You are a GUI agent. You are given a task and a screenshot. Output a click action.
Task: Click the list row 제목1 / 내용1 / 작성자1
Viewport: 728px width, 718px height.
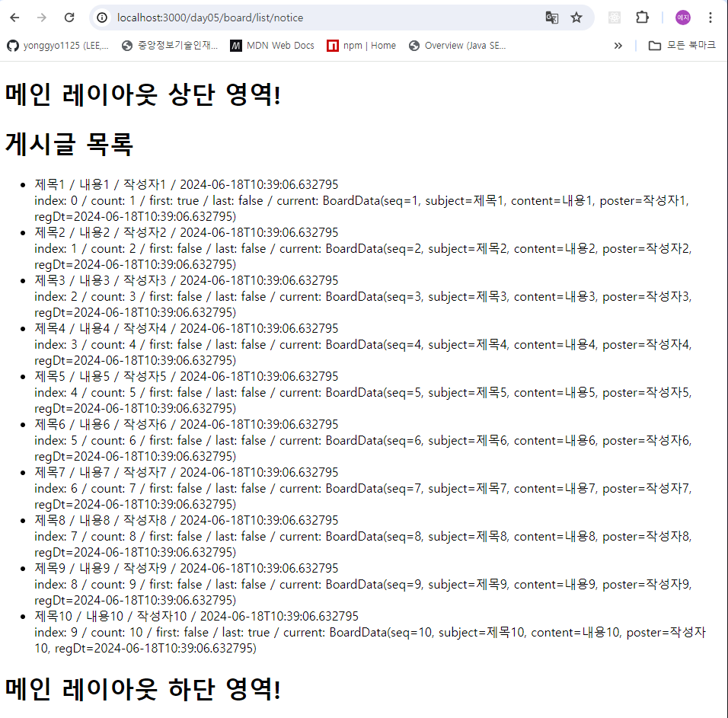186,185
